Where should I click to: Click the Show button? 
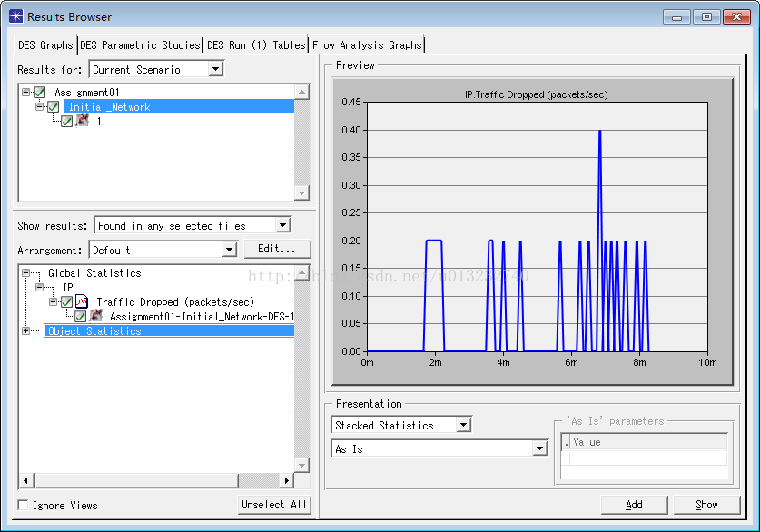[706, 505]
